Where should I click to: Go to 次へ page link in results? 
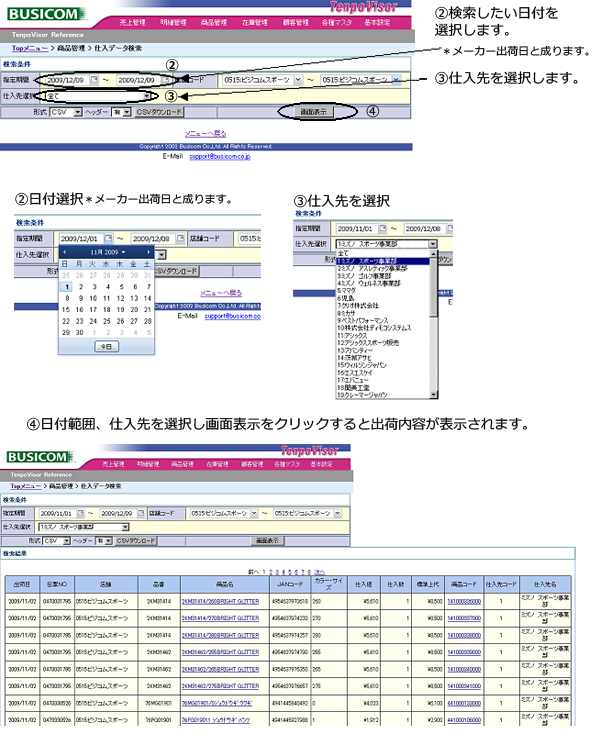[x=319, y=572]
